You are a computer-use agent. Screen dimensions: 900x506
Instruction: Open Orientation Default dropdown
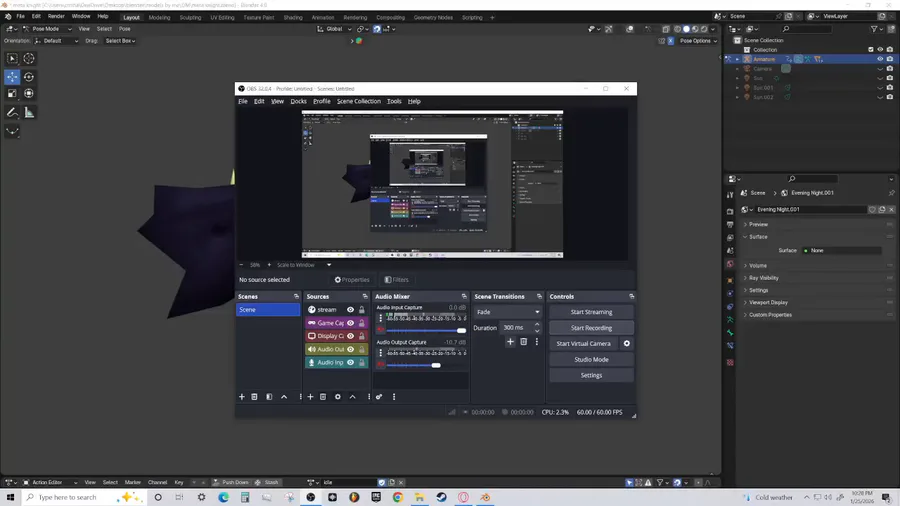pyautogui.click(x=56, y=41)
